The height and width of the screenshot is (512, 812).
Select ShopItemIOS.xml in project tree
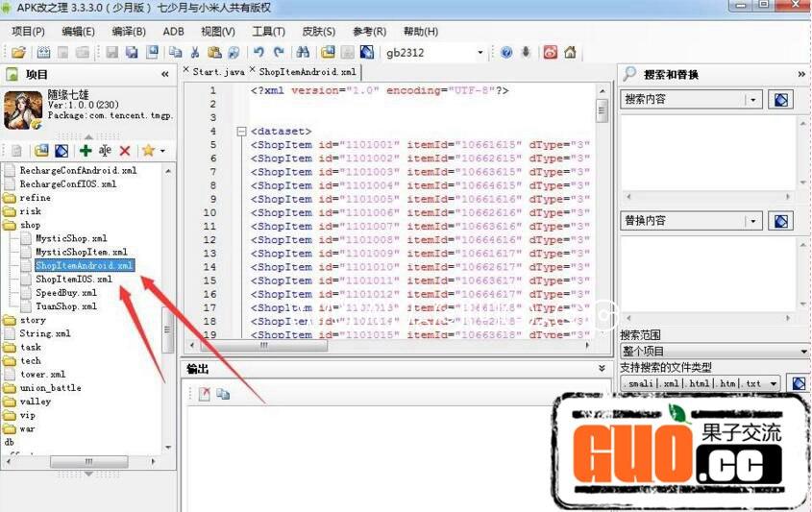click(x=73, y=280)
